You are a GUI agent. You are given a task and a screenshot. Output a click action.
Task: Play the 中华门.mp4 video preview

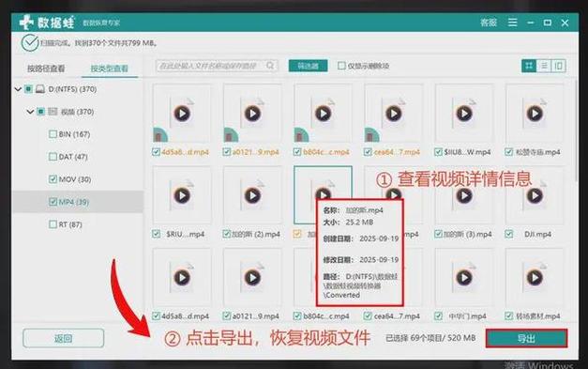(x=464, y=277)
